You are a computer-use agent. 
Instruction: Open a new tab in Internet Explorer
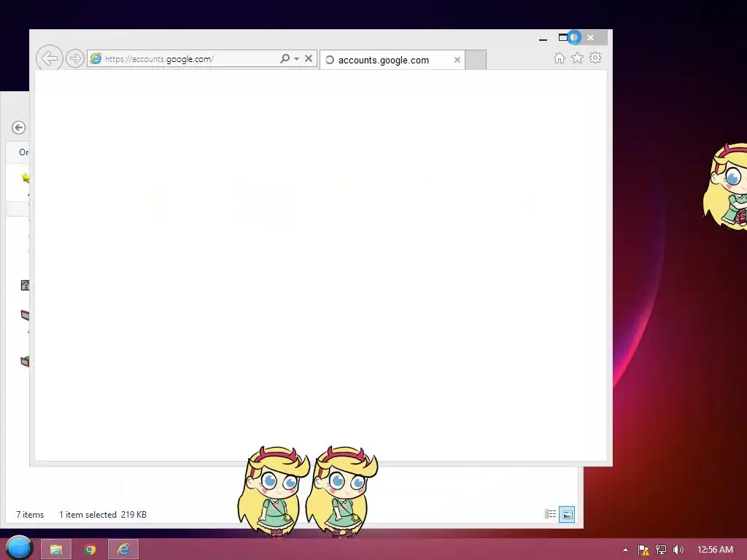click(476, 60)
